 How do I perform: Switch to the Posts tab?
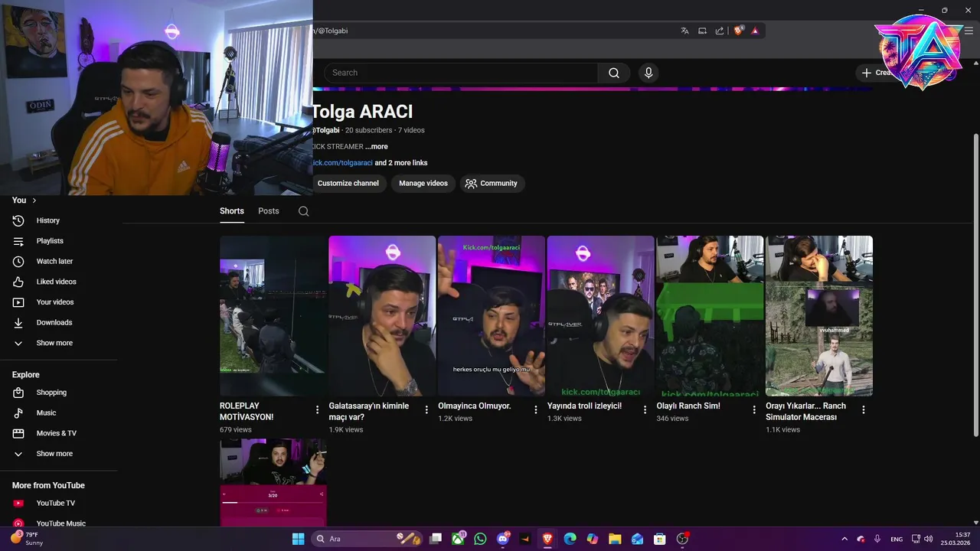[x=269, y=211]
